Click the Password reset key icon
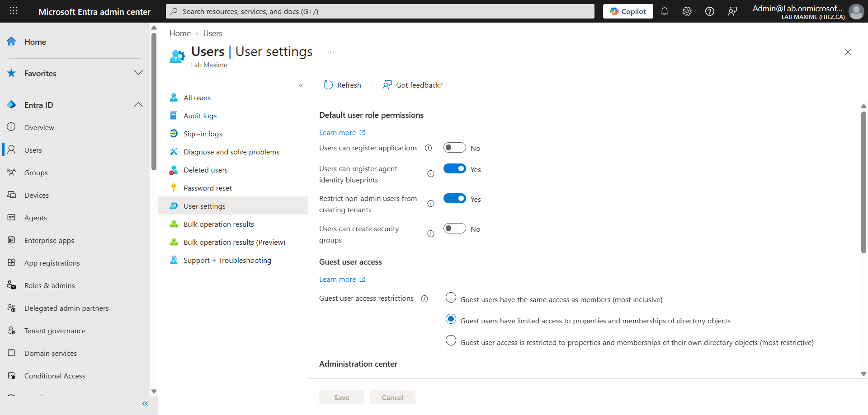868x415 pixels. coord(174,188)
